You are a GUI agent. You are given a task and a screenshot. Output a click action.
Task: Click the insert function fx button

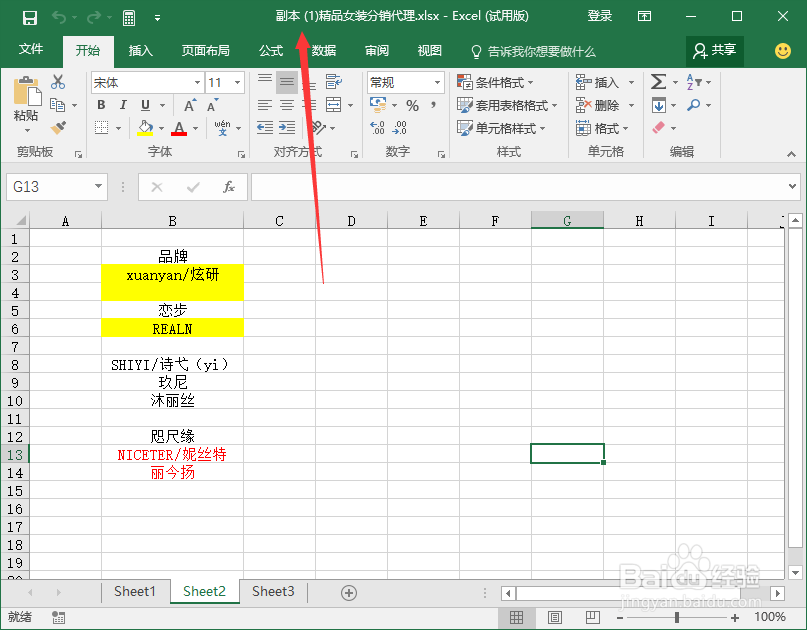(229, 187)
